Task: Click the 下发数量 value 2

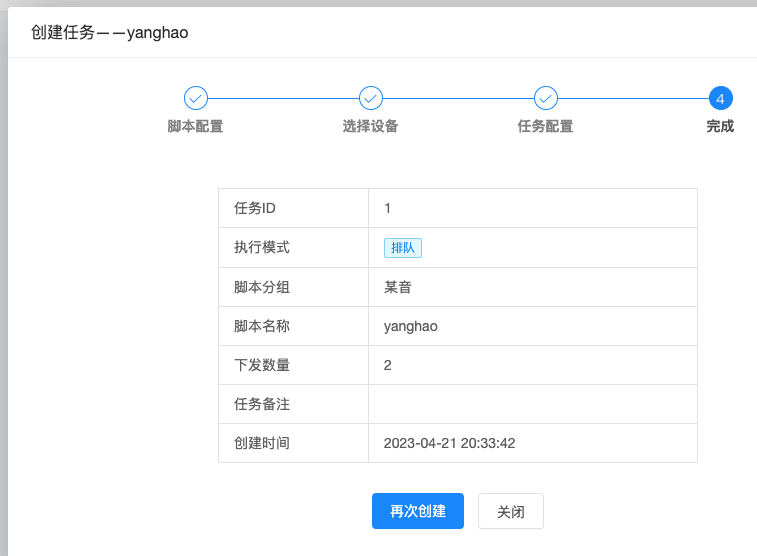Action: click(388, 365)
